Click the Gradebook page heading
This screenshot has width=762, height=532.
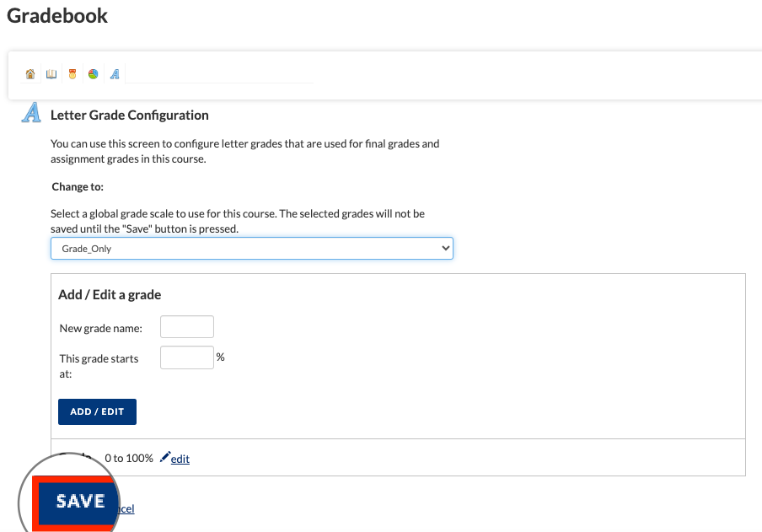tap(57, 15)
